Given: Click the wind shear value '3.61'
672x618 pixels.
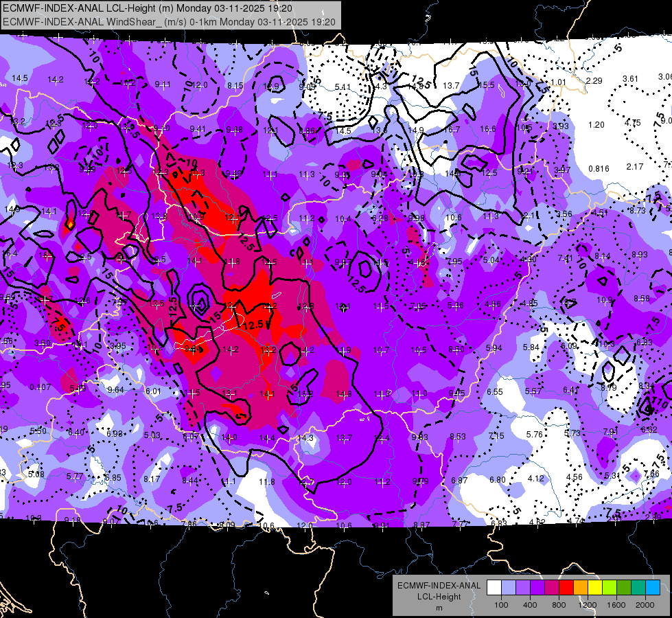Looking at the screenshot, I should click(630, 79).
